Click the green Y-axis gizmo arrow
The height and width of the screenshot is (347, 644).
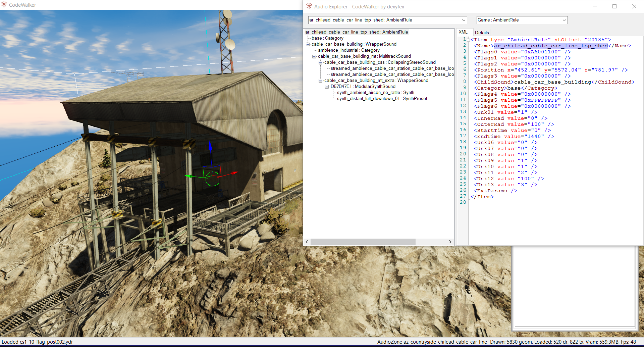[x=188, y=176]
